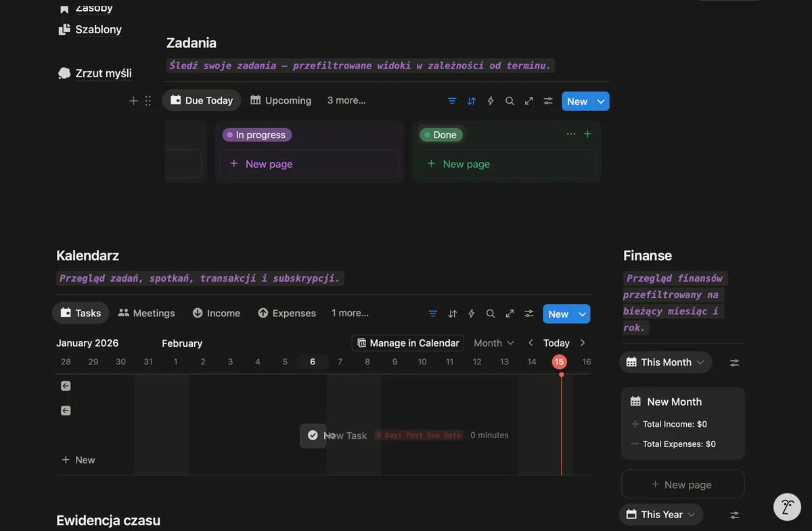Open view settings icon in Kalendarz toolbar
This screenshot has width=812, height=531.
[529, 314]
